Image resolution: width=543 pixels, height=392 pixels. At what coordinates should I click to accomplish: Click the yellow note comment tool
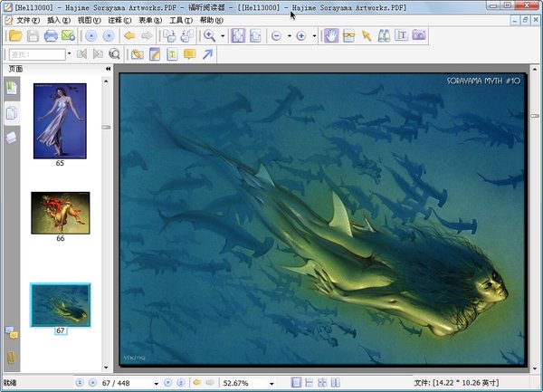[x=189, y=54]
